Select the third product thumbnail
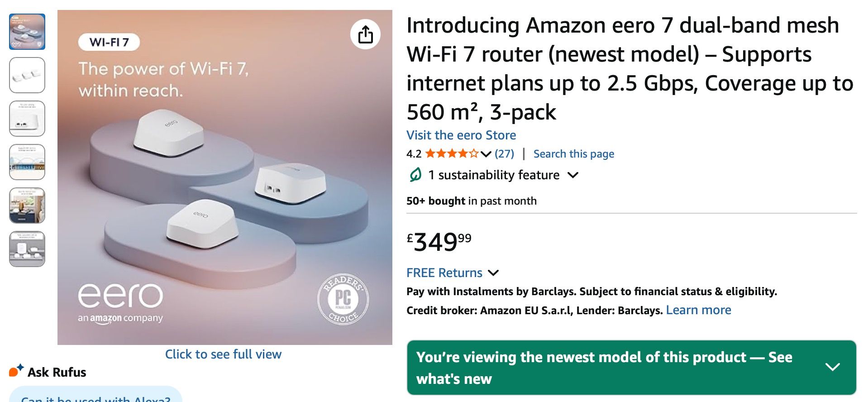 click(x=27, y=119)
